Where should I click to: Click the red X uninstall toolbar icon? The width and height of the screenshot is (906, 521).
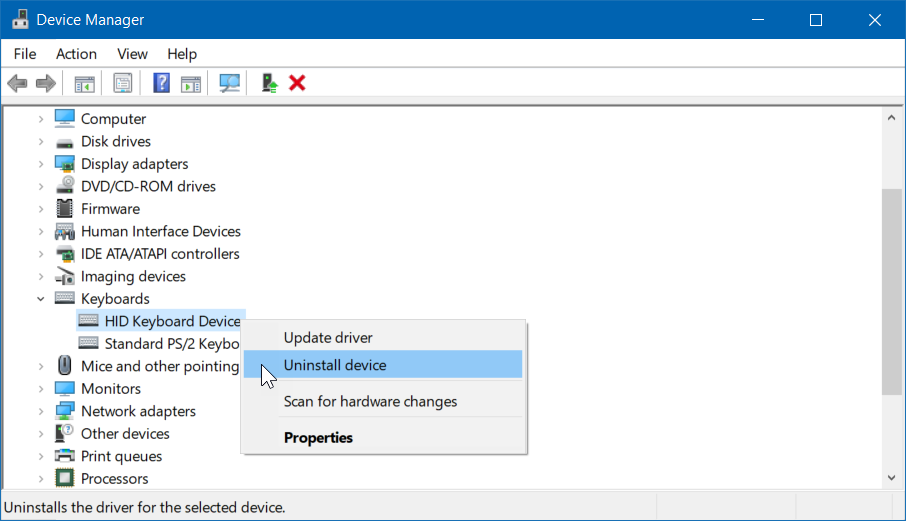tap(297, 83)
